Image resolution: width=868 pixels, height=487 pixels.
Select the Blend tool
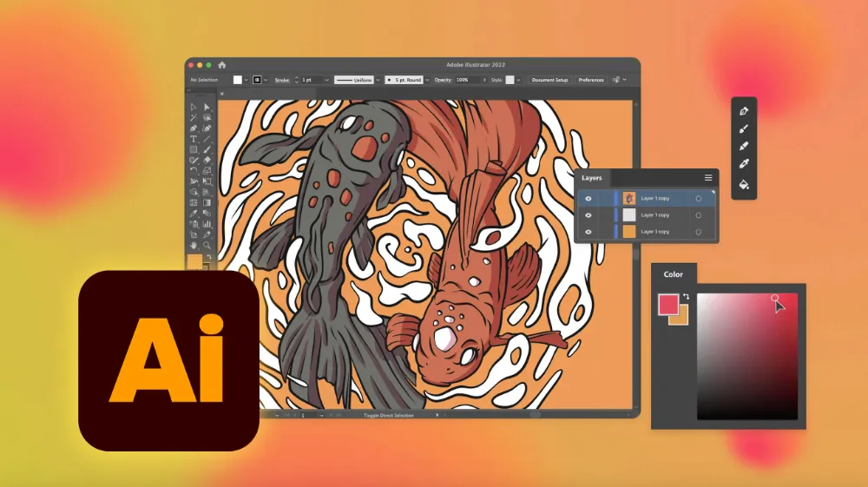[207, 213]
